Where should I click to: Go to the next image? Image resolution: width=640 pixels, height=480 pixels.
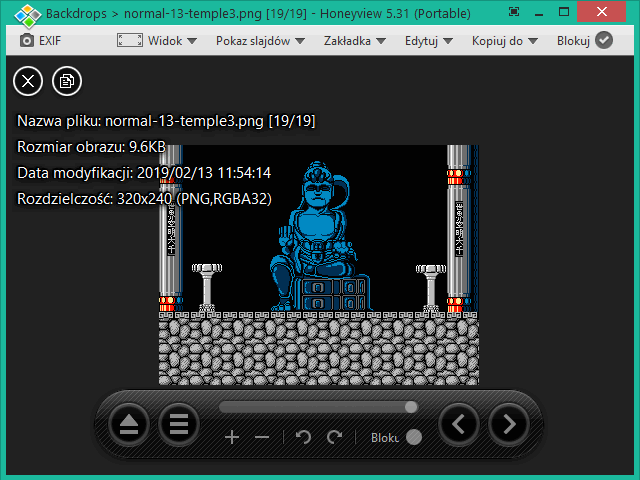[x=509, y=424]
